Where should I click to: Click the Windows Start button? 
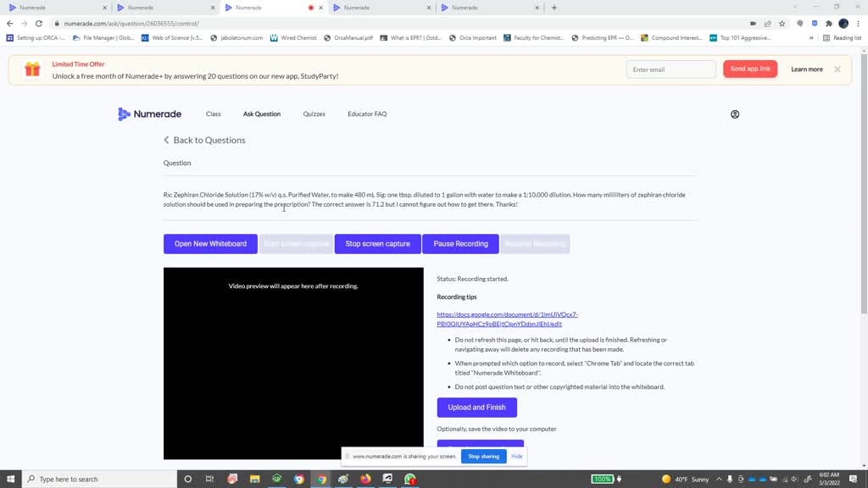pos(10,479)
